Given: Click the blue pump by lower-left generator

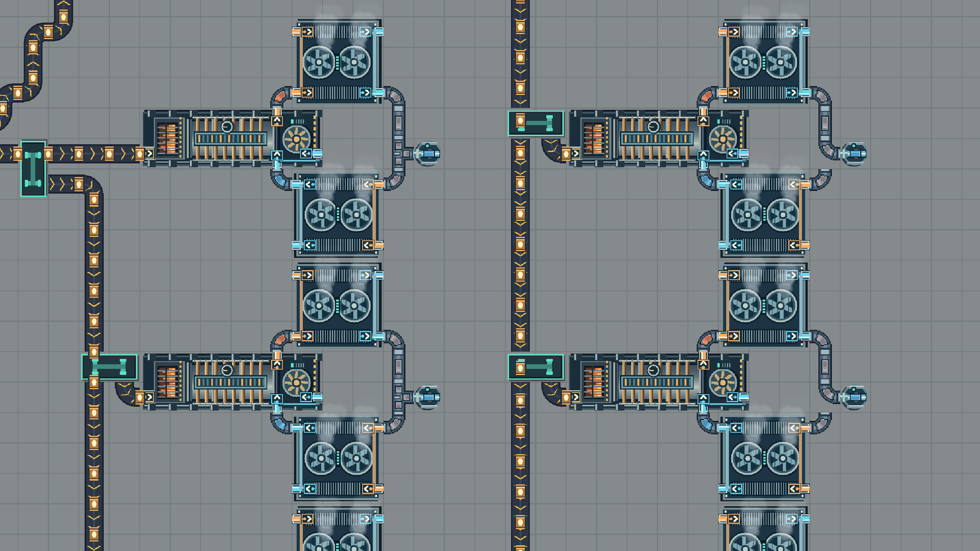Looking at the screenshot, I should [x=428, y=398].
